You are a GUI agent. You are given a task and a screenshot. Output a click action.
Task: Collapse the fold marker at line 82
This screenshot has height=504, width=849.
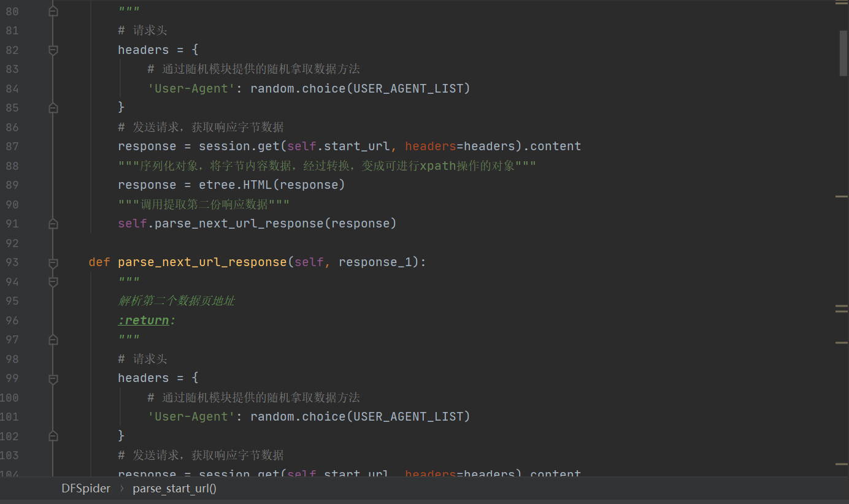coord(53,50)
